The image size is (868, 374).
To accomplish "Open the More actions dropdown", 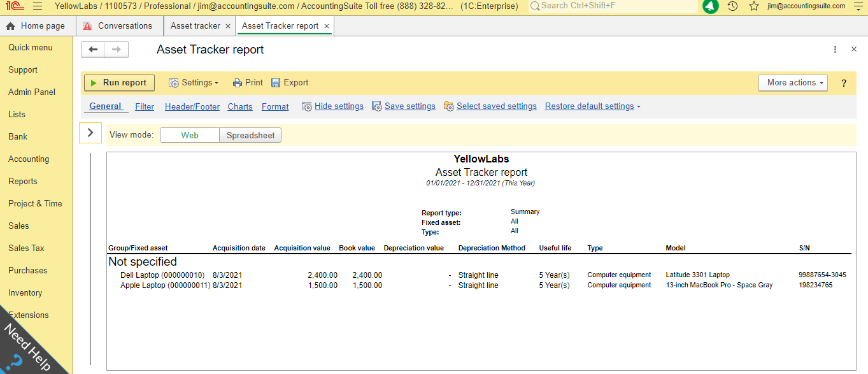I will click(793, 83).
